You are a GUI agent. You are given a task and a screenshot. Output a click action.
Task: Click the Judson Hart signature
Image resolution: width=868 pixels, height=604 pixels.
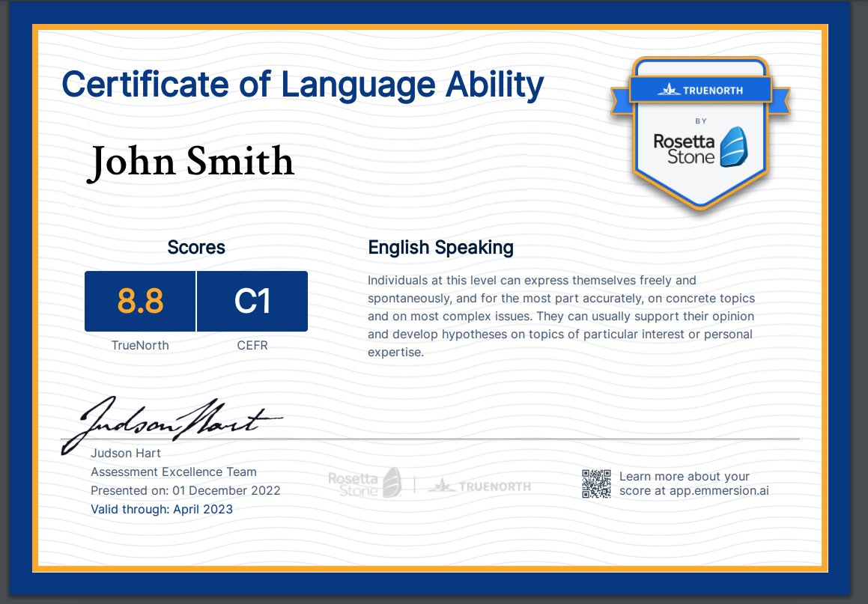176,418
